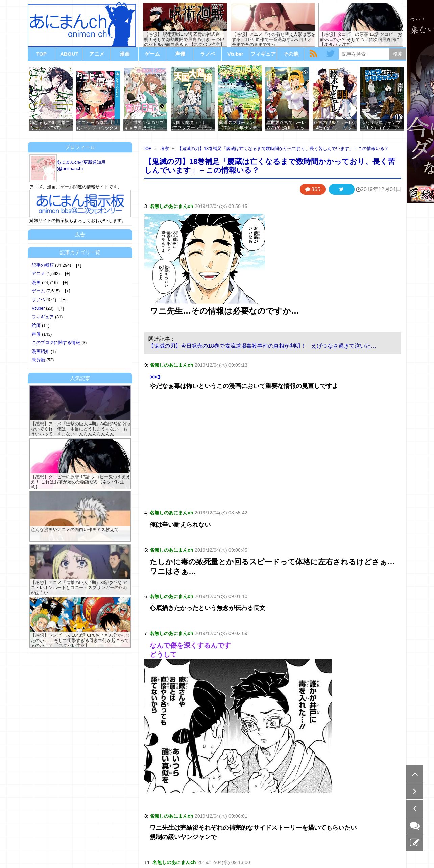
Task: Open 呪術廻戦178話 featured article thumbnail
Action: 185,25
